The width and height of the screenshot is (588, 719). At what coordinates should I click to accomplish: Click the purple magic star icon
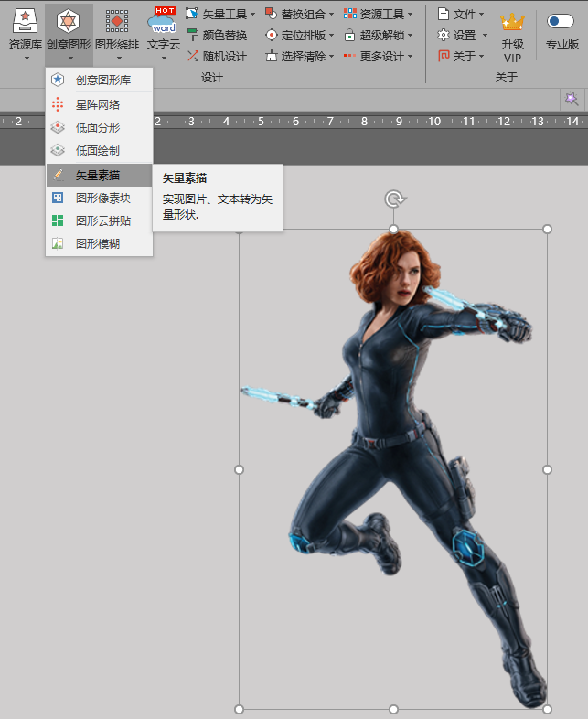571,99
